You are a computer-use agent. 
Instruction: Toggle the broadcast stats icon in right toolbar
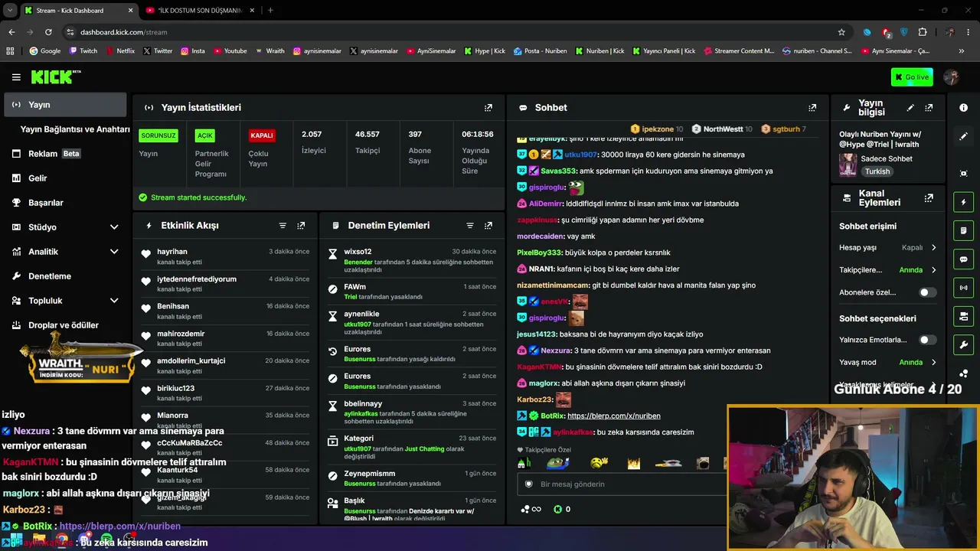click(x=963, y=288)
